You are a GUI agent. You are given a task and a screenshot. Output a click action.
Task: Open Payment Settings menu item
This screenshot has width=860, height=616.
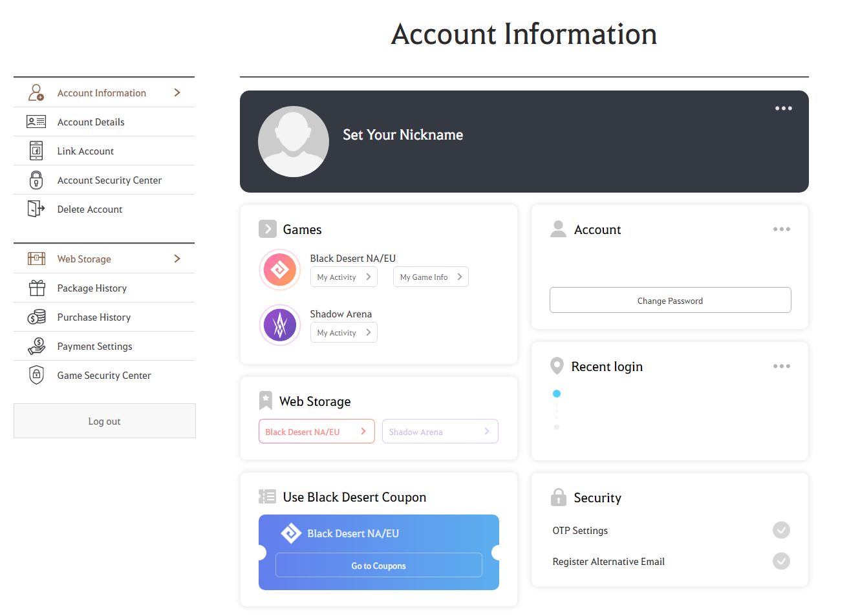point(104,346)
